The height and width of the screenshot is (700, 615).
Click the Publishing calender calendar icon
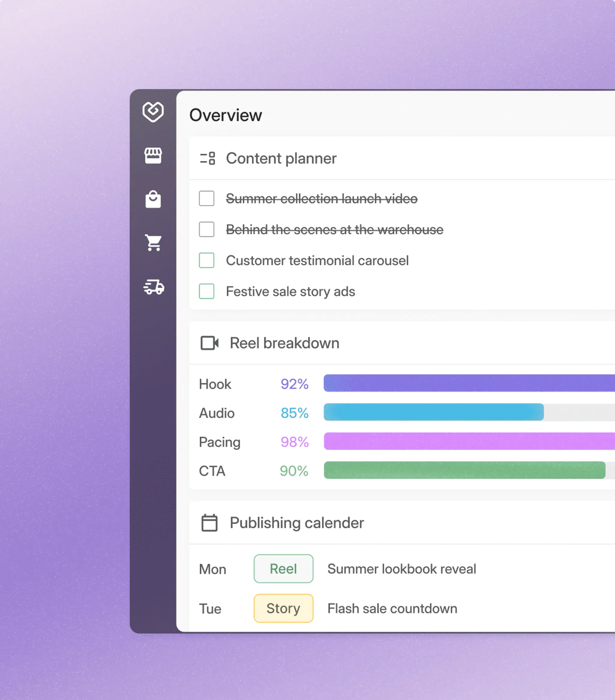point(209,523)
